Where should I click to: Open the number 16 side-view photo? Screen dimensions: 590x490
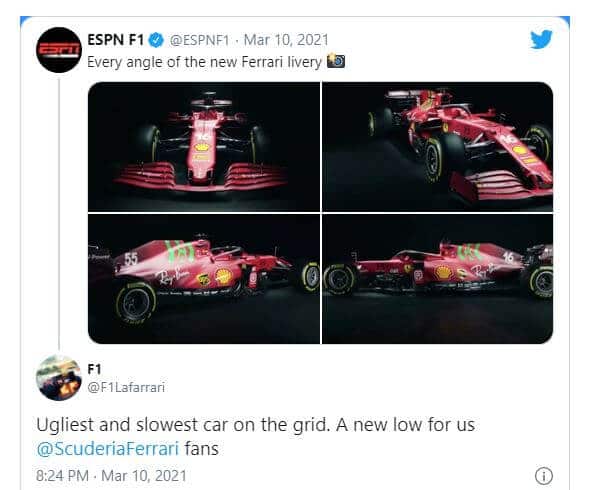coord(438,279)
